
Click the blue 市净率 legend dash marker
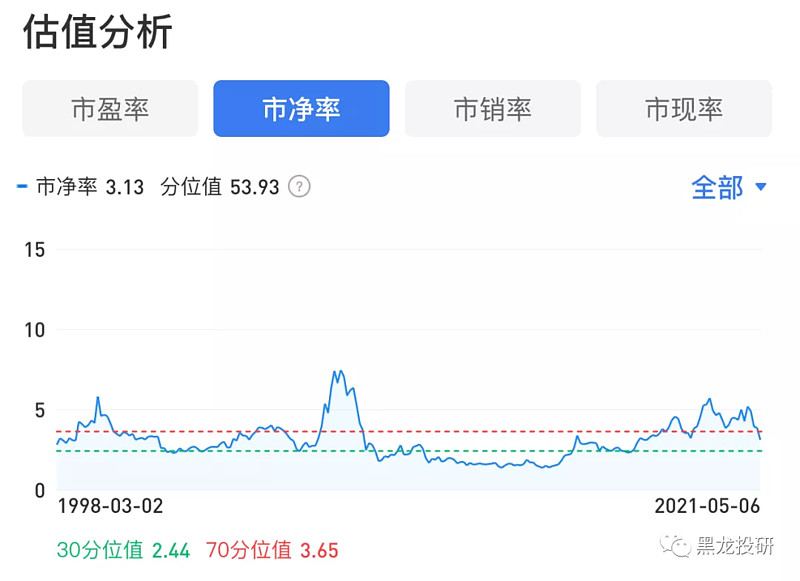click(x=23, y=187)
